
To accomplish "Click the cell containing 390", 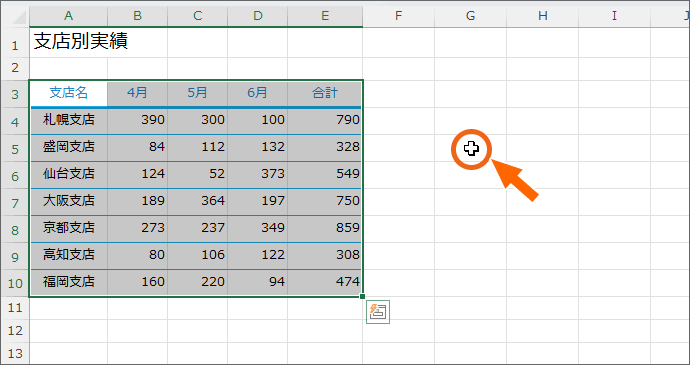I will [137, 121].
